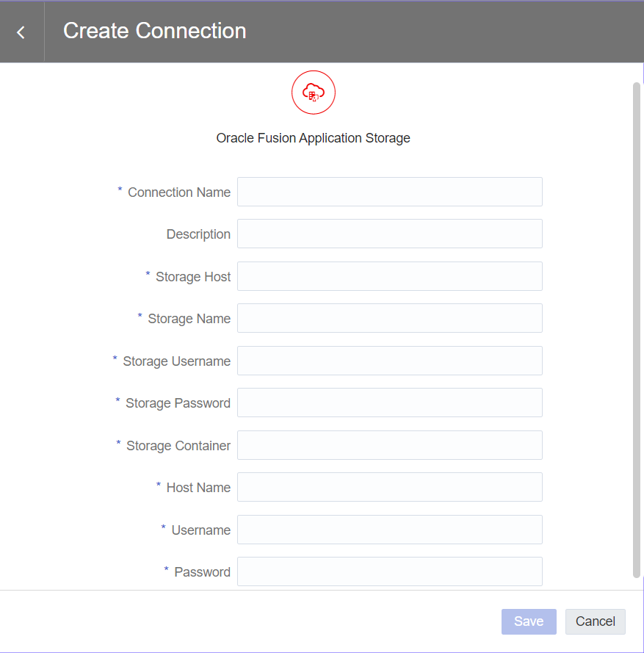Click the back arrow icon
The height and width of the screenshot is (653, 644).
pyautogui.click(x=21, y=32)
